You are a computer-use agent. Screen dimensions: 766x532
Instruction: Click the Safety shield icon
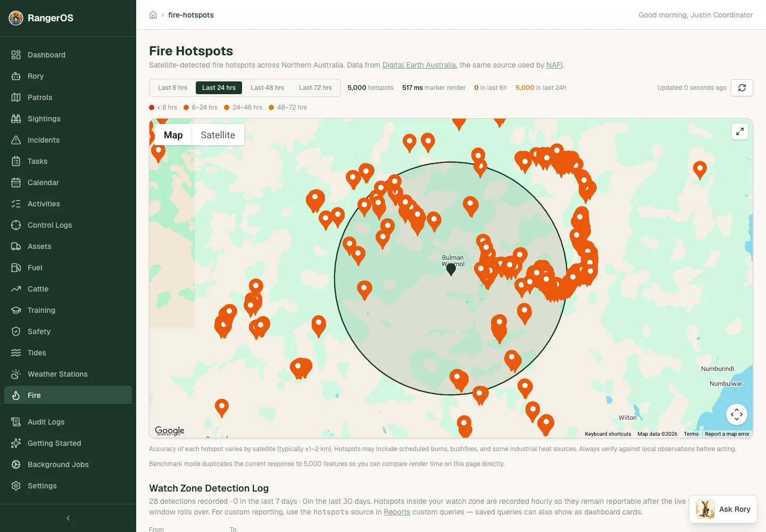pos(16,331)
